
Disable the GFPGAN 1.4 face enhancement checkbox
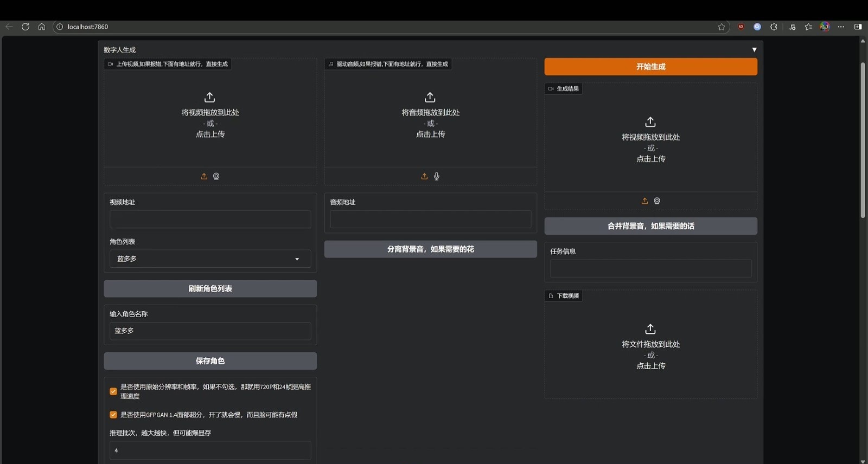pos(113,415)
